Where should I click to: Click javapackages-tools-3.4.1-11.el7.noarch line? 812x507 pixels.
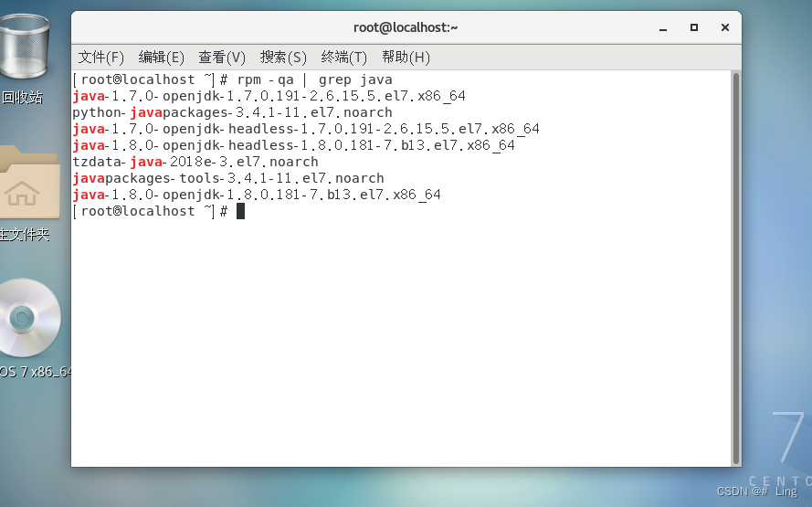pos(228,179)
